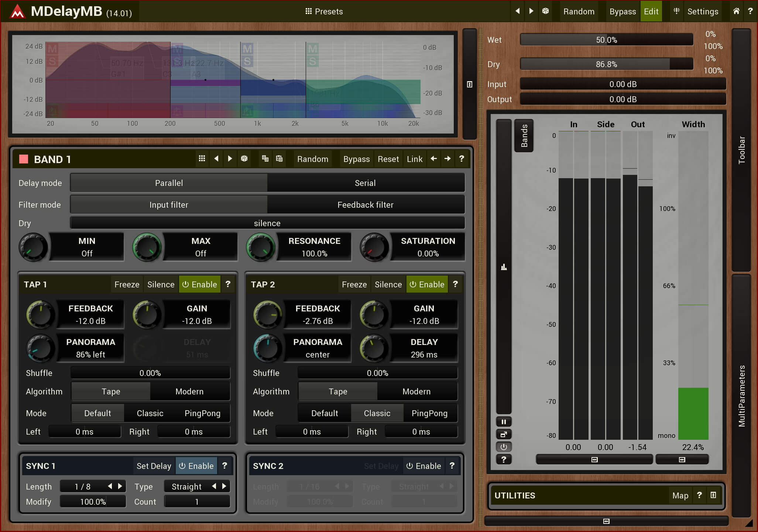Open Tap 1 help question mark
The image size is (758, 532).
tap(228, 284)
